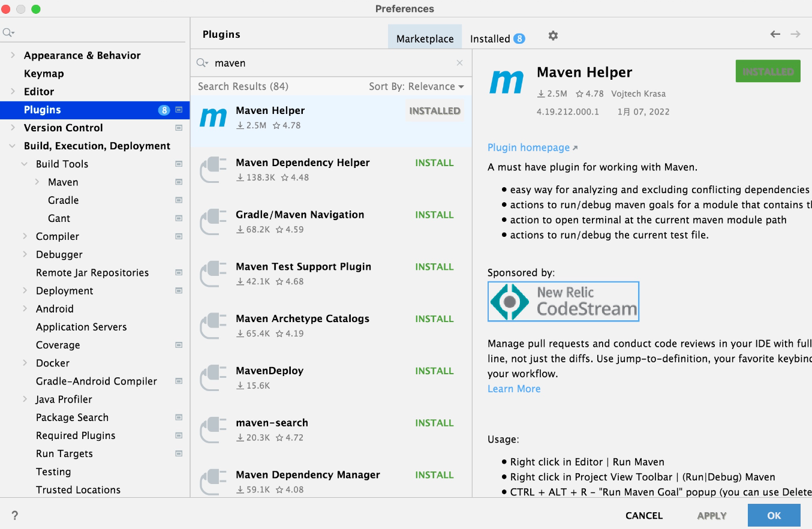
Task: Switch to the Installed tab
Action: tap(497, 38)
